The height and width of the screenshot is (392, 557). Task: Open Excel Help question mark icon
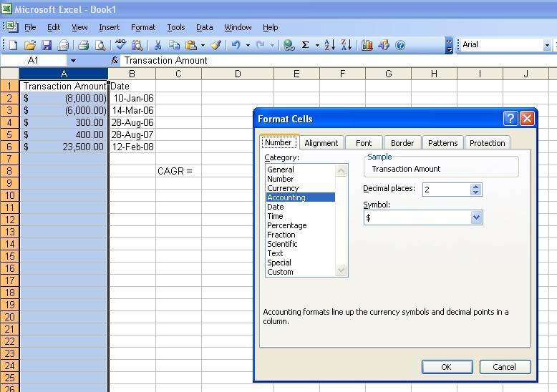point(400,45)
